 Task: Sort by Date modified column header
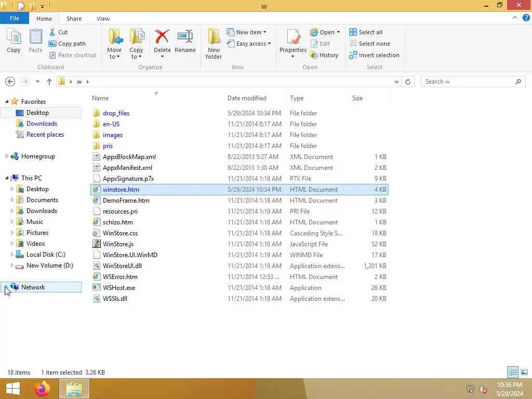click(x=255, y=98)
